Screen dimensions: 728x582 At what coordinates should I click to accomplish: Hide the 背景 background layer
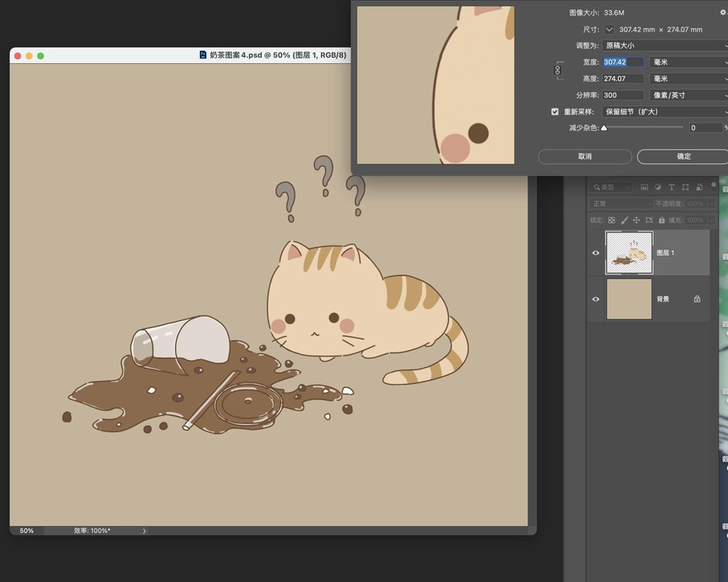(x=595, y=299)
